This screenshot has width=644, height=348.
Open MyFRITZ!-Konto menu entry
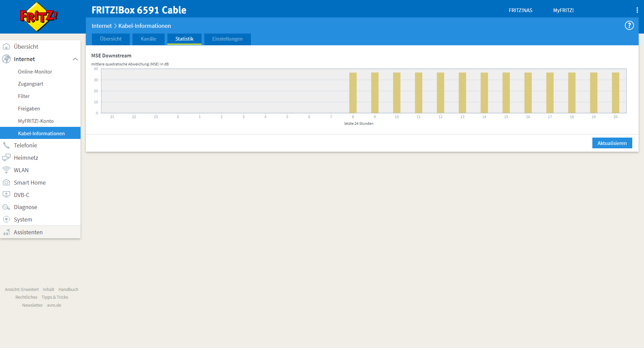click(36, 121)
